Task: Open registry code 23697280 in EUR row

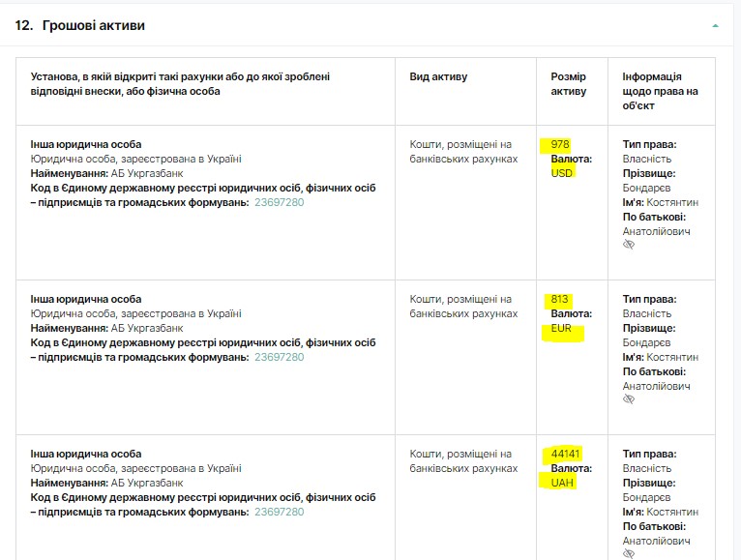Action: [279, 358]
